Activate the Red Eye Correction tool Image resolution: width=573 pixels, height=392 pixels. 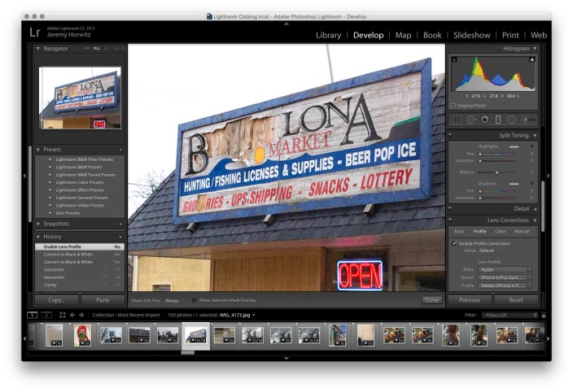[485, 119]
